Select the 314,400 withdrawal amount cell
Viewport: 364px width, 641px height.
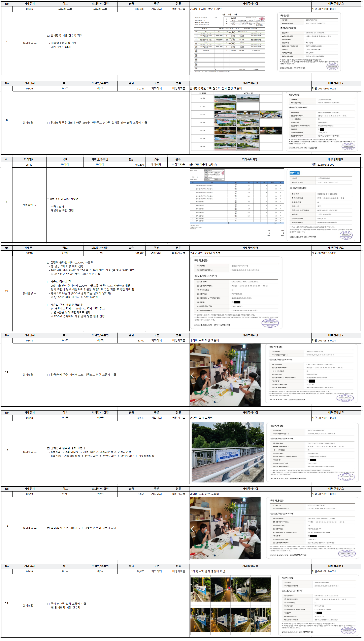coord(131,9)
